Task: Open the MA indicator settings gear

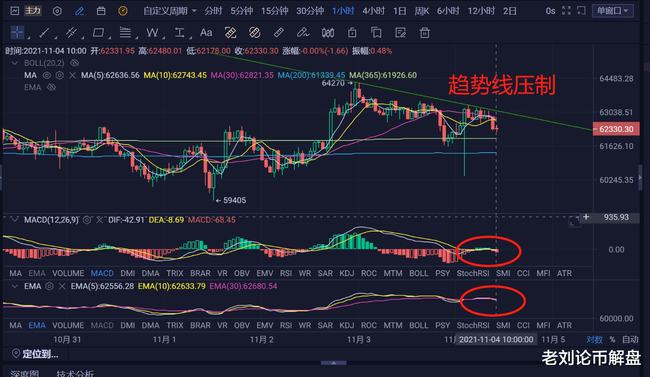Action: click(x=60, y=75)
